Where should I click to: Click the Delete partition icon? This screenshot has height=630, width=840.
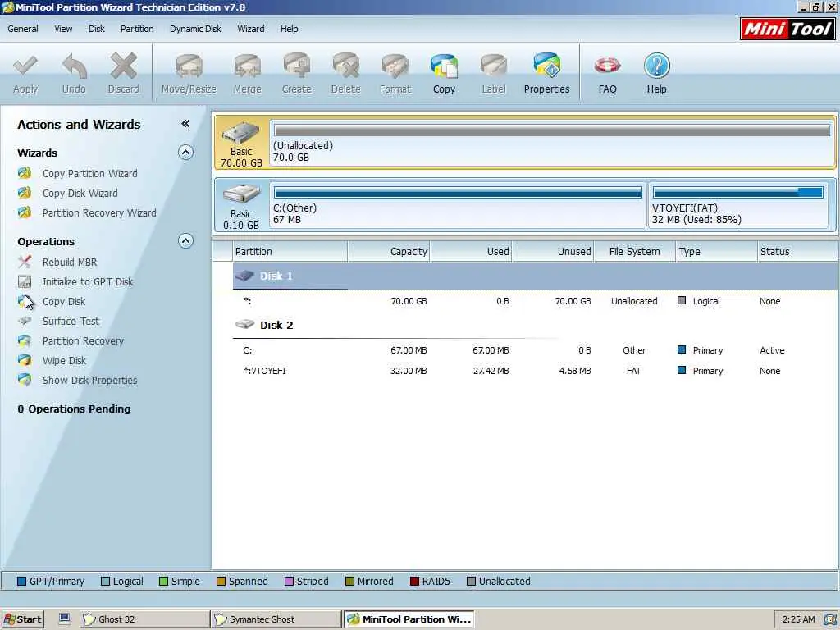point(345,66)
